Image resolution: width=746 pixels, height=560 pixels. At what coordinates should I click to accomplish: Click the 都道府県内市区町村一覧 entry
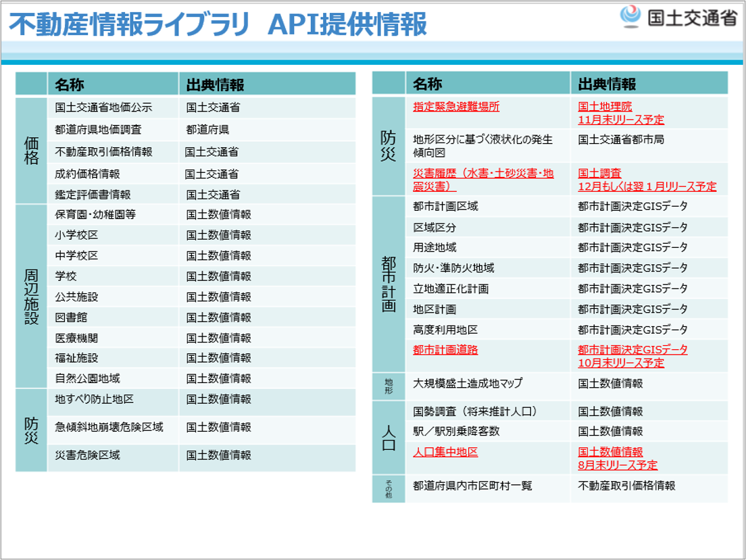[472, 486]
